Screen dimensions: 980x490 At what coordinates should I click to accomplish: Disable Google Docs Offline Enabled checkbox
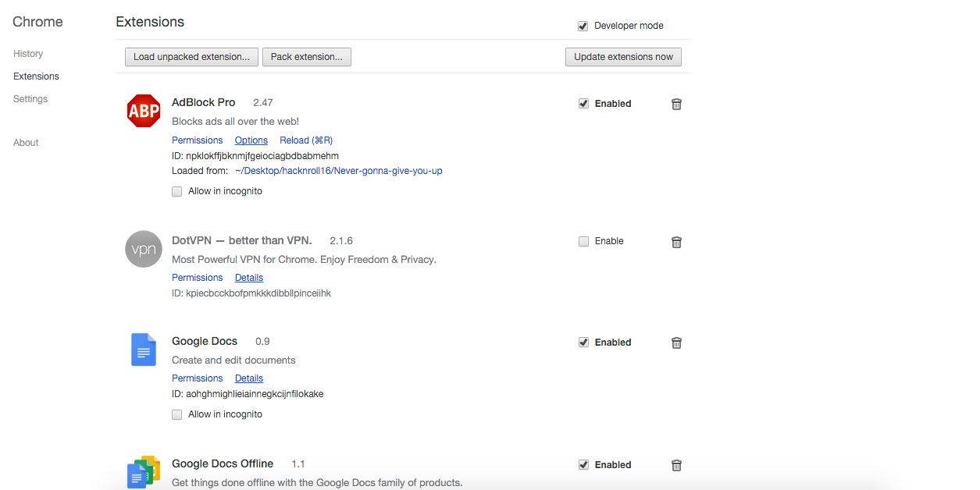click(x=583, y=465)
